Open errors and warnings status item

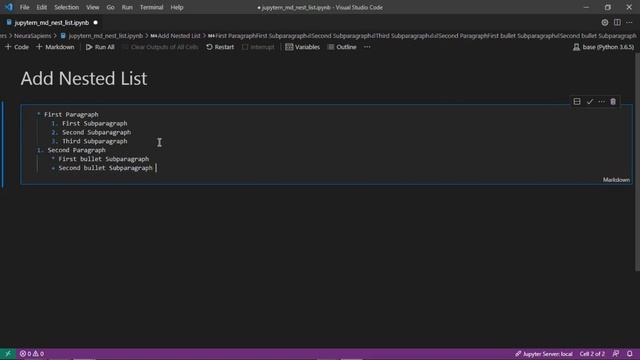(x=32, y=354)
